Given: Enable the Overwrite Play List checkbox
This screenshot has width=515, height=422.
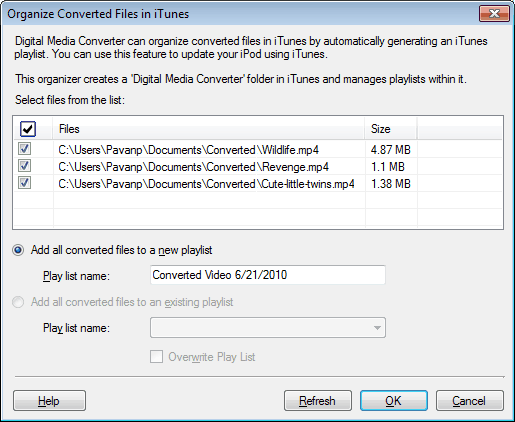Looking at the screenshot, I should (x=157, y=357).
